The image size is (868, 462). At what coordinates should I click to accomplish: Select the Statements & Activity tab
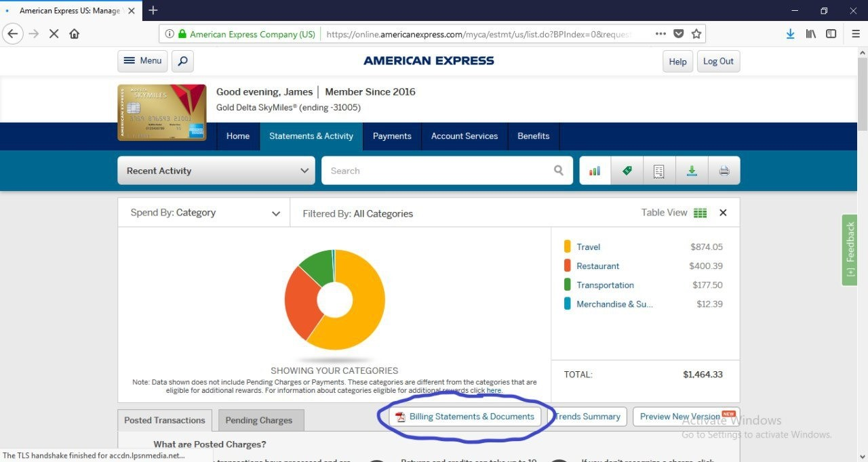point(311,136)
